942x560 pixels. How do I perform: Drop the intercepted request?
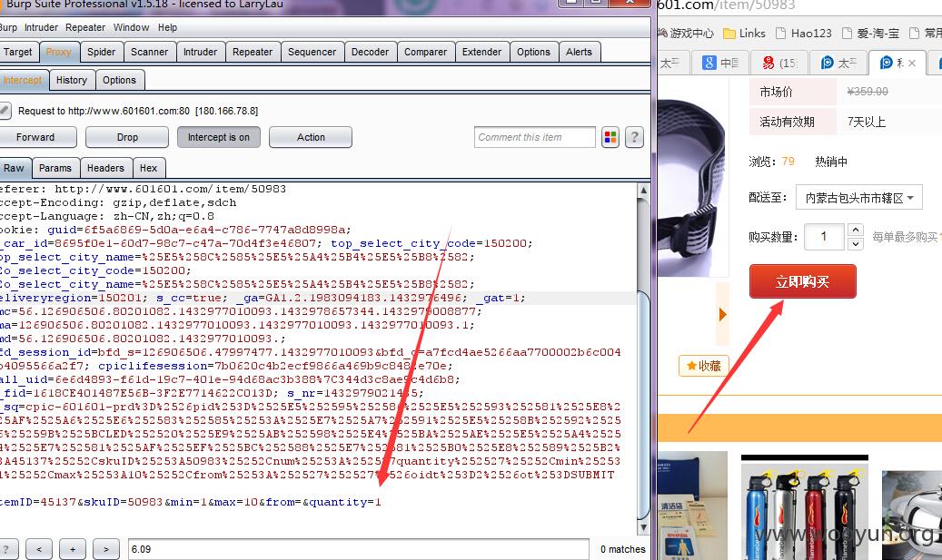point(127,137)
